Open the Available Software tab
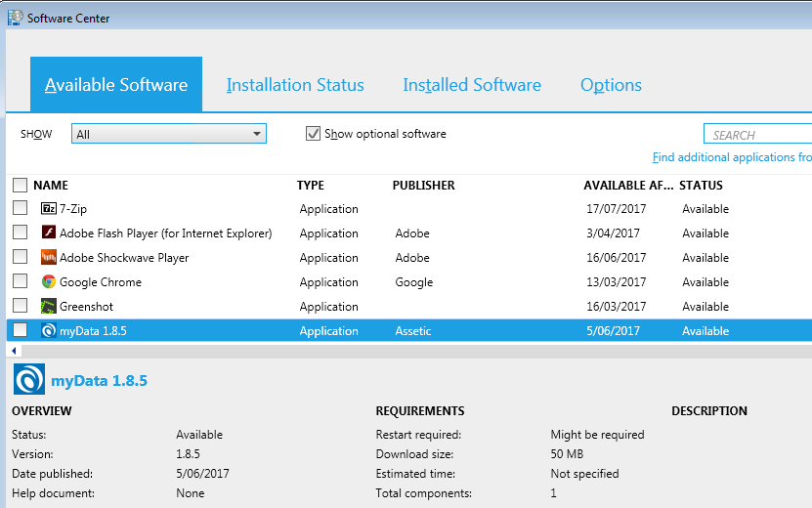The width and height of the screenshot is (812, 508). click(x=116, y=84)
